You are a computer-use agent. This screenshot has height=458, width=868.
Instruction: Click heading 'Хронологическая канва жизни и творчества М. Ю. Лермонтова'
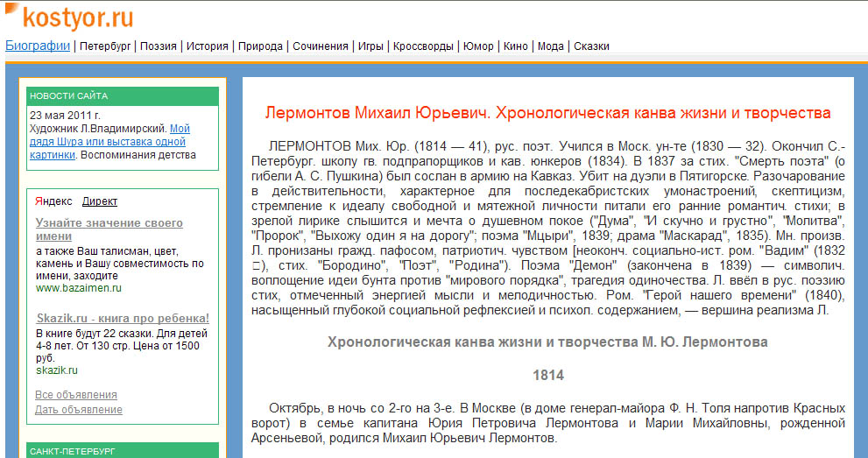click(x=547, y=342)
